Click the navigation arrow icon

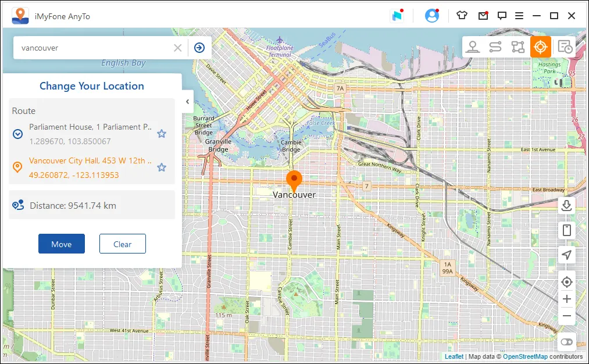click(x=567, y=255)
